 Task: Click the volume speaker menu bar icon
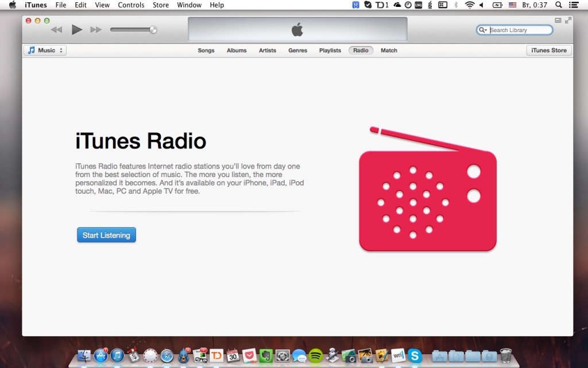tap(482, 5)
